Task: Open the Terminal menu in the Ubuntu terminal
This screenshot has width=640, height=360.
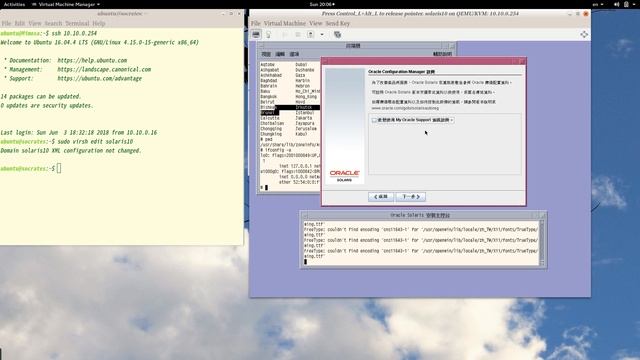Action: point(77,24)
